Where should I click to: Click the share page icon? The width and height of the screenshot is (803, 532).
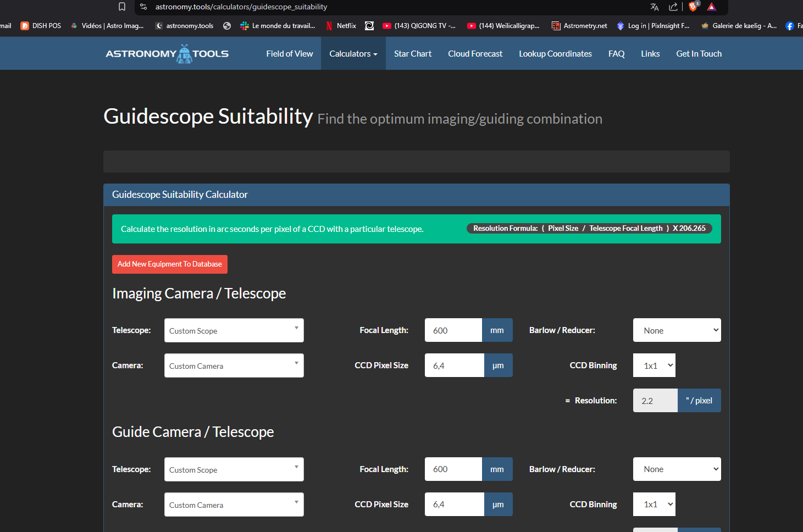click(x=673, y=7)
